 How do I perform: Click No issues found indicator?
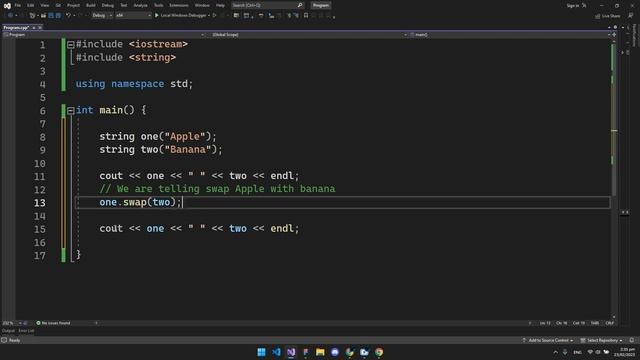[x=53, y=323]
